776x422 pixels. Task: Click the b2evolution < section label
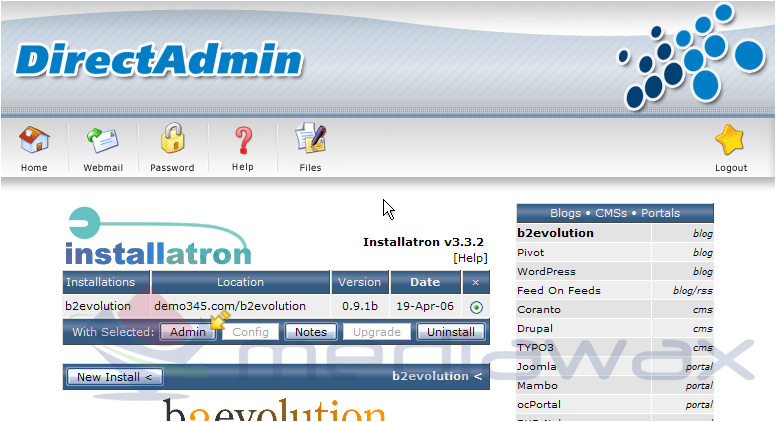(437, 376)
